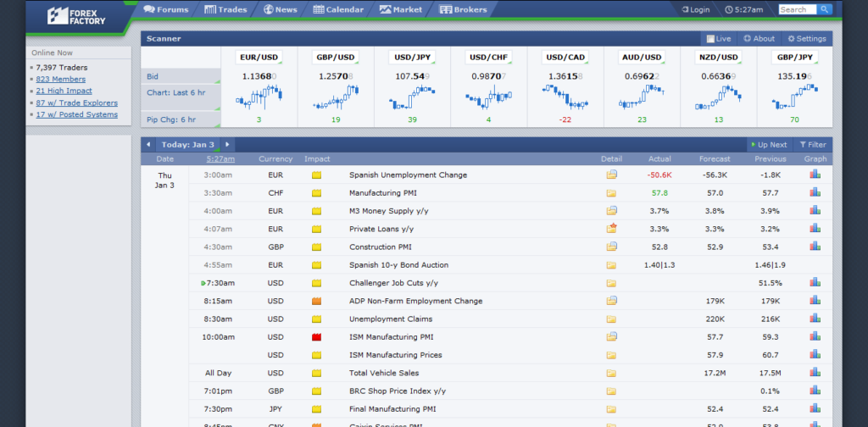Open detail folder for Challenger Job Cuts y/y

(x=611, y=283)
